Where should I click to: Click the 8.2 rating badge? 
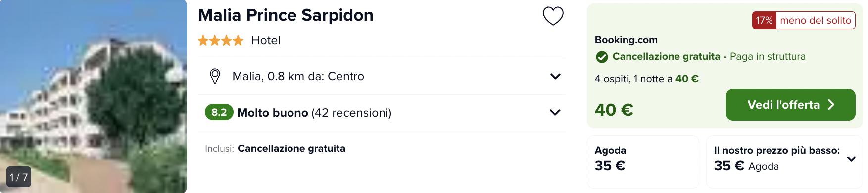219,112
